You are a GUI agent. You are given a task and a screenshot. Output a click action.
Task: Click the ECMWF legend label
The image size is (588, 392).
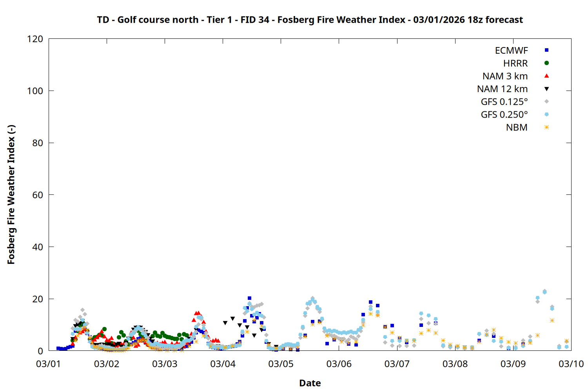pyautogui.click(x=511, y=51)
